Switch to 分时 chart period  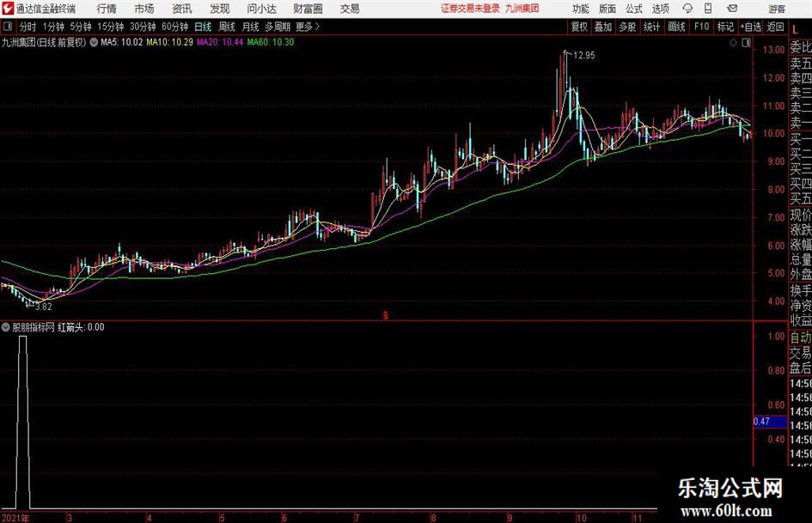pyautogui.click(x=27, y=27)
